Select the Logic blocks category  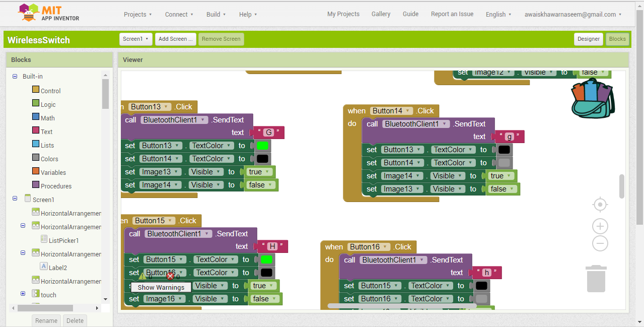[x=48, y=104]
